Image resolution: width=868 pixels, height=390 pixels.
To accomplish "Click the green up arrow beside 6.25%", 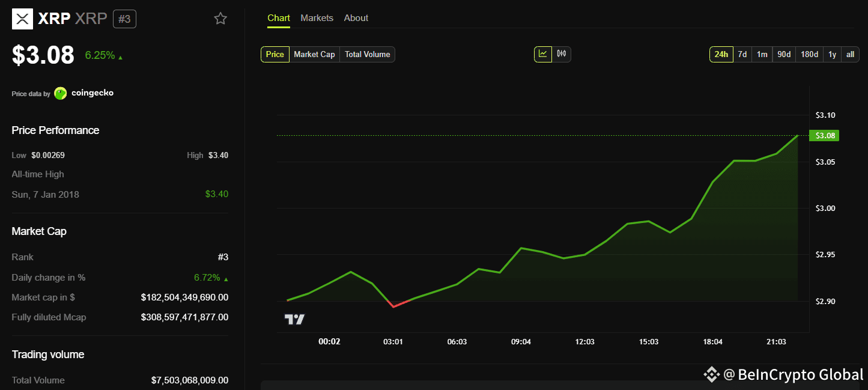I will [121, 58].
